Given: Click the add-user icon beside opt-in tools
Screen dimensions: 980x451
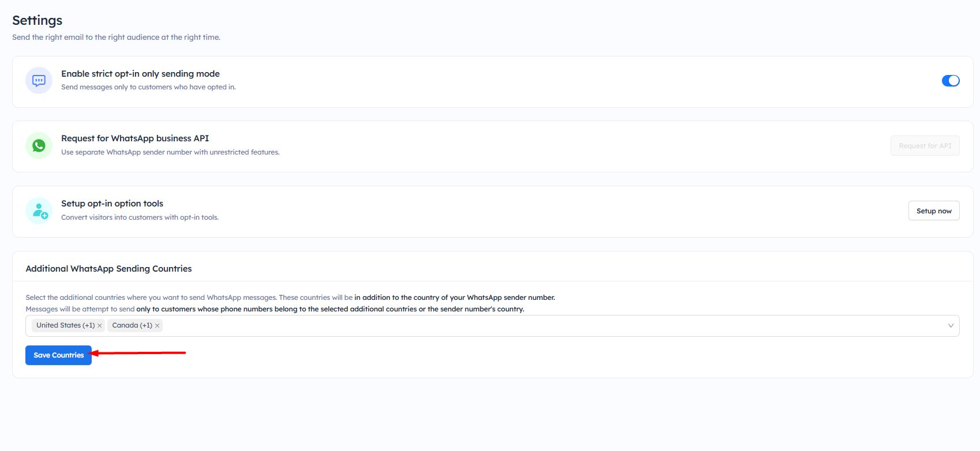Looking at the screenshot, I should pyautogui.click(x=39, y=211).
